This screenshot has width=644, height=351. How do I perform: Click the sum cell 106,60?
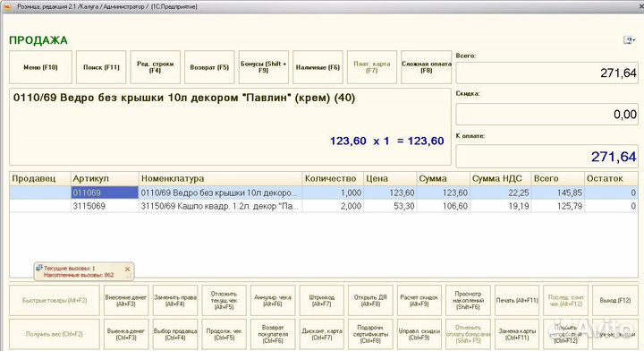[x=443, y=206]
